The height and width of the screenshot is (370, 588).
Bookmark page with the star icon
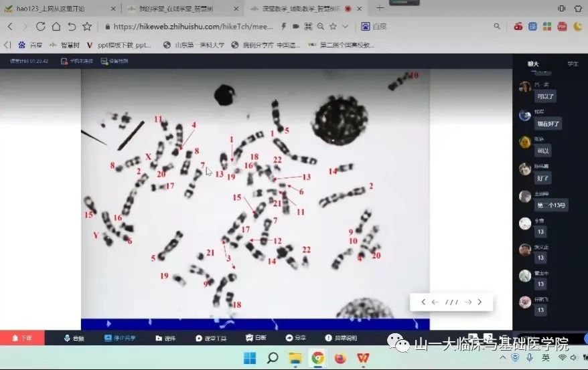(x=87, y=27)
